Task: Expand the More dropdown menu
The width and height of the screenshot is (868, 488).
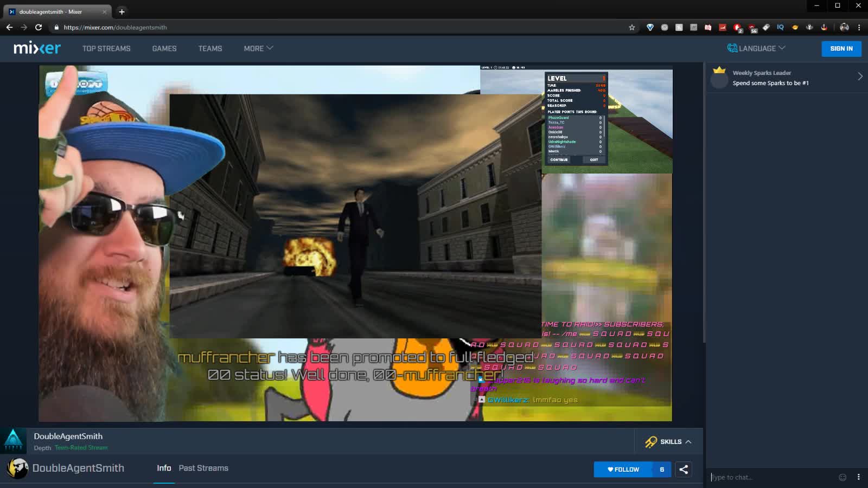Action: point(258,48)
